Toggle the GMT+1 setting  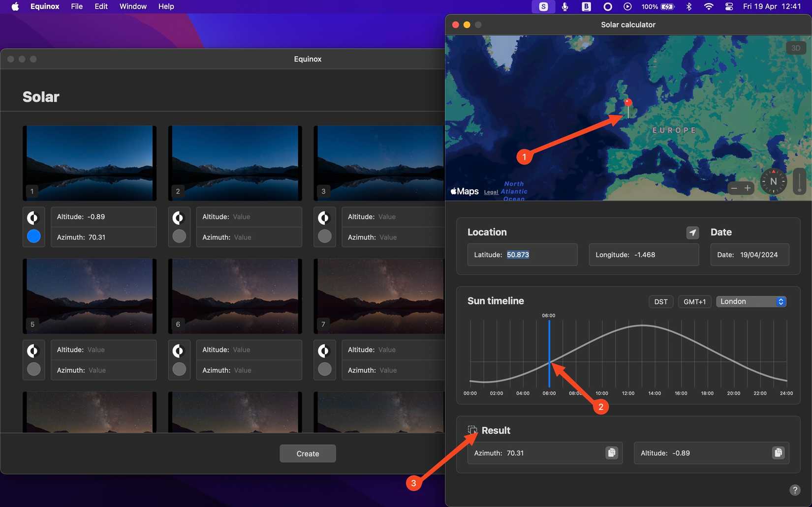[x=694, y=301]
